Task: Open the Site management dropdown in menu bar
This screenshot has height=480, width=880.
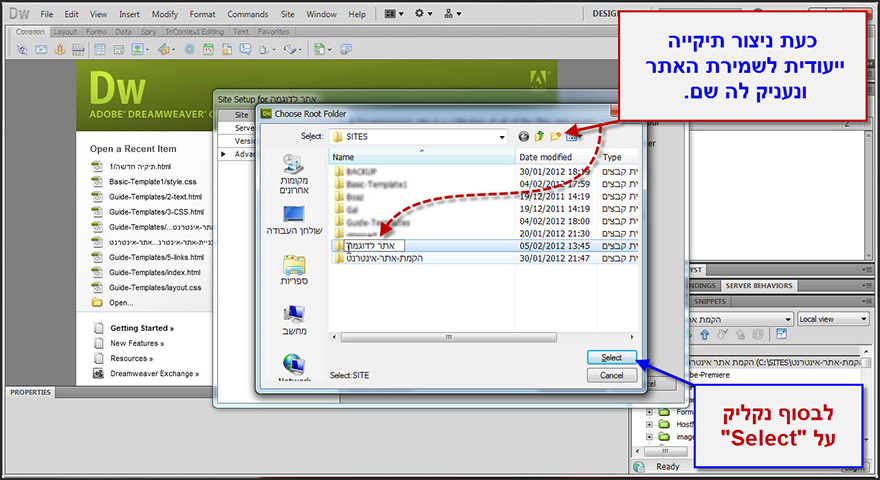Action: (x=452, y=13)
